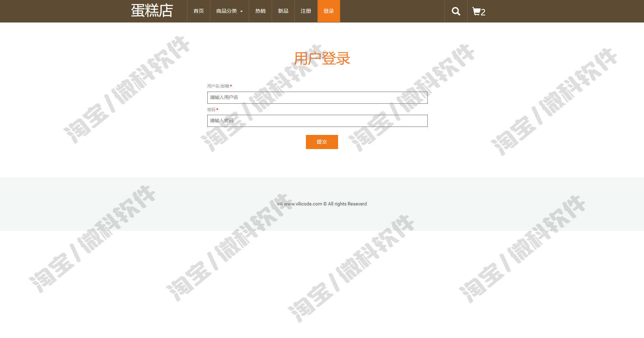Select the 登录 navigation tab
The height and width of the screenshot is (338, 644).
point(329,11)
